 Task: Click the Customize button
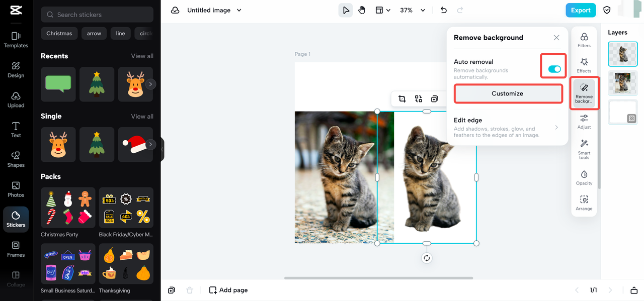click(x=508, y=93)
